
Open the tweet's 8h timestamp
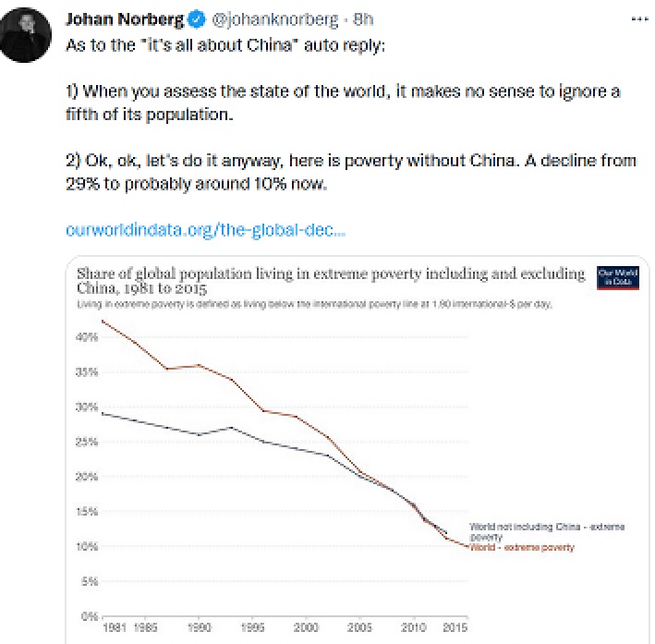point(363,19)
